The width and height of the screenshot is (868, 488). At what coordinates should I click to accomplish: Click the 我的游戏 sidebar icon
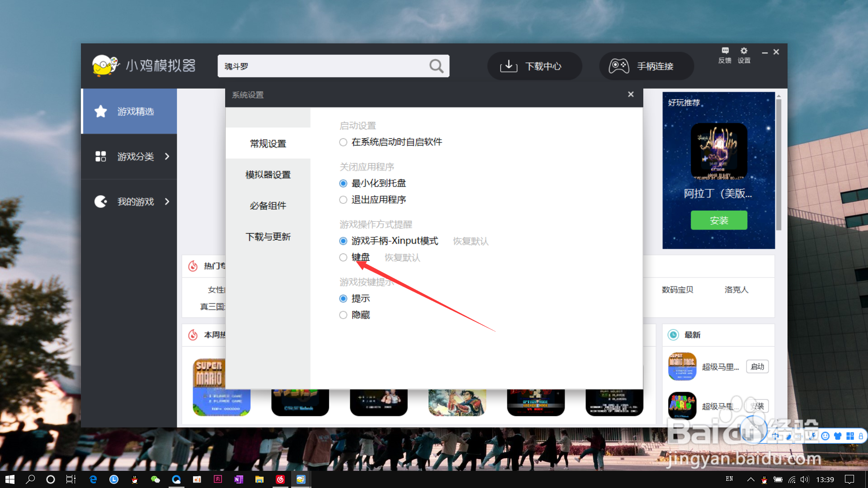100,202
